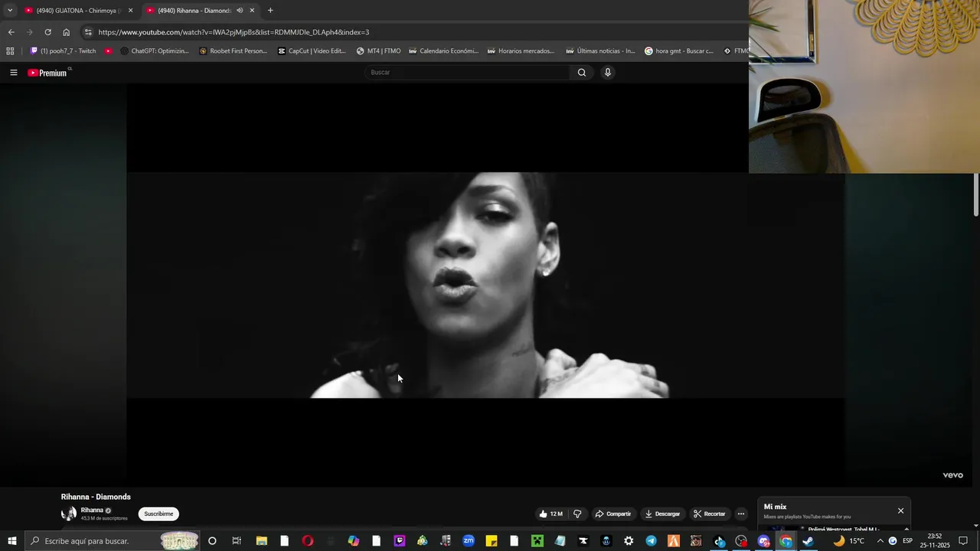The height and width of the screenshot is (551, 980).
Task: Click the Descargar download button
Action: point(662,514)
